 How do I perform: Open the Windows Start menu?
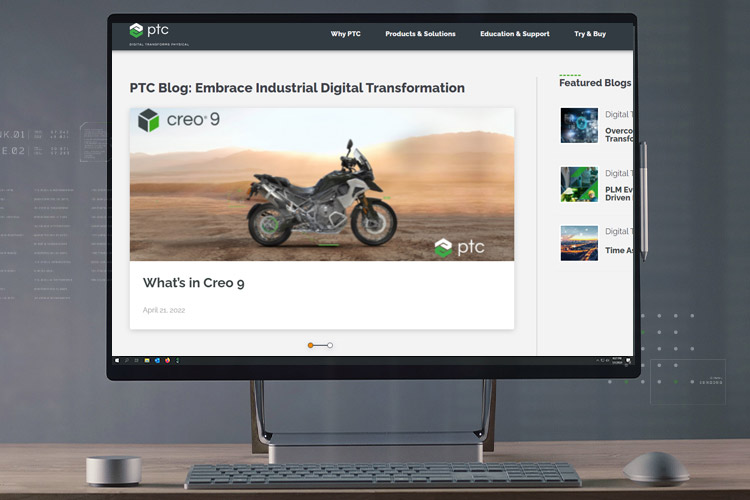(x=117, y=360)
